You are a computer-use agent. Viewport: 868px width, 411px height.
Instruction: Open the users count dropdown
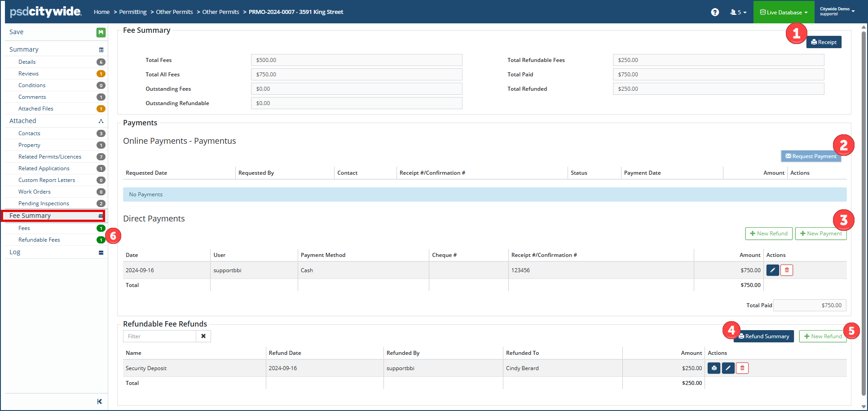click(738, 12)
